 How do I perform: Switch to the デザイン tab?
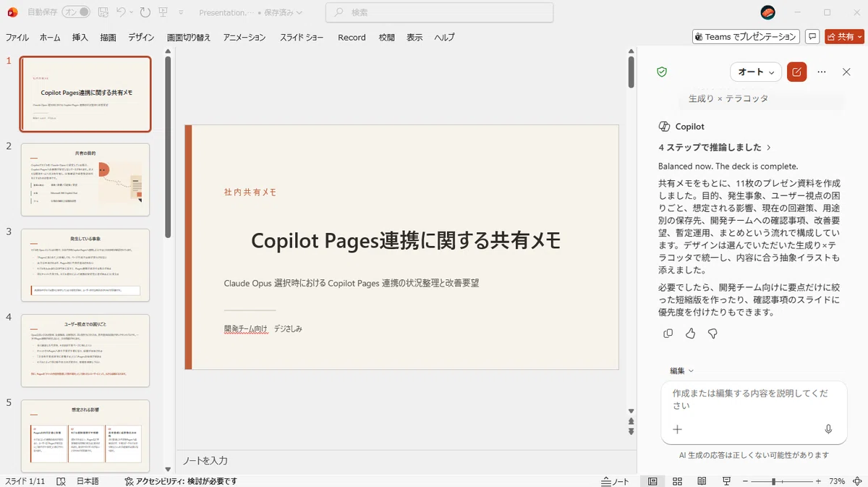141,37
